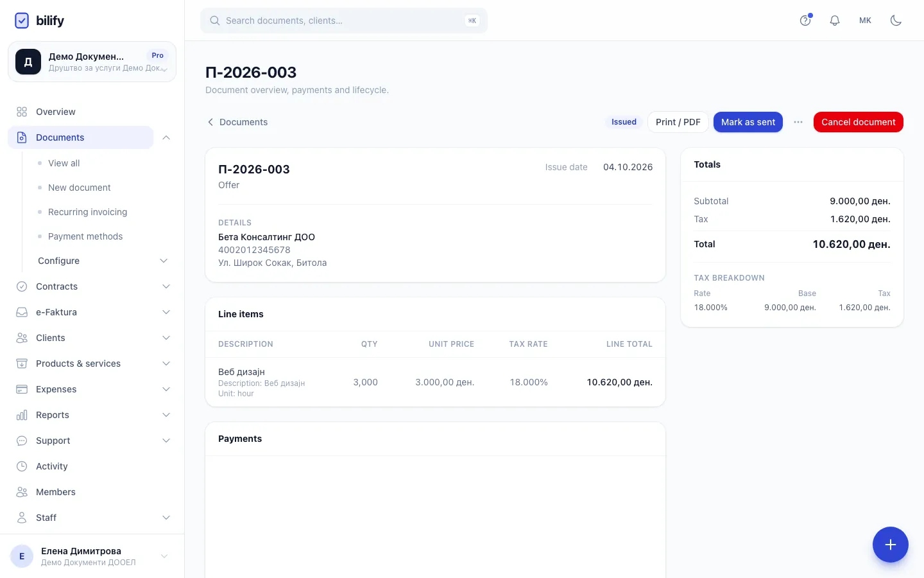Click the Mark as sent button

point(748,122)
